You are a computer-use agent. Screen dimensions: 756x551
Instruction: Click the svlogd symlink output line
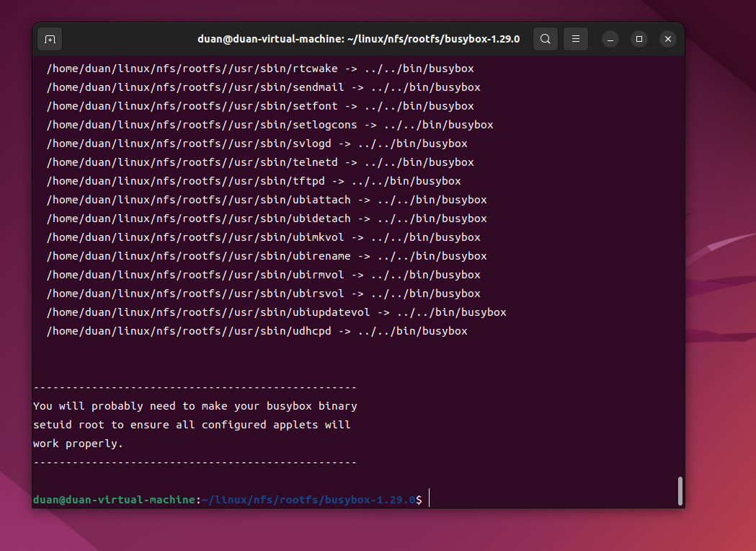(x=257, y=144)
